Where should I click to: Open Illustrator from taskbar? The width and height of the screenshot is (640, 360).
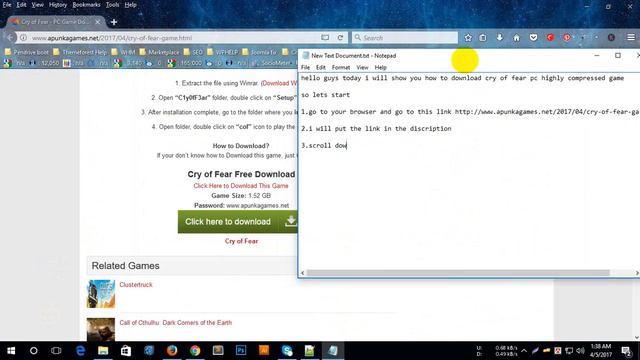264,351
